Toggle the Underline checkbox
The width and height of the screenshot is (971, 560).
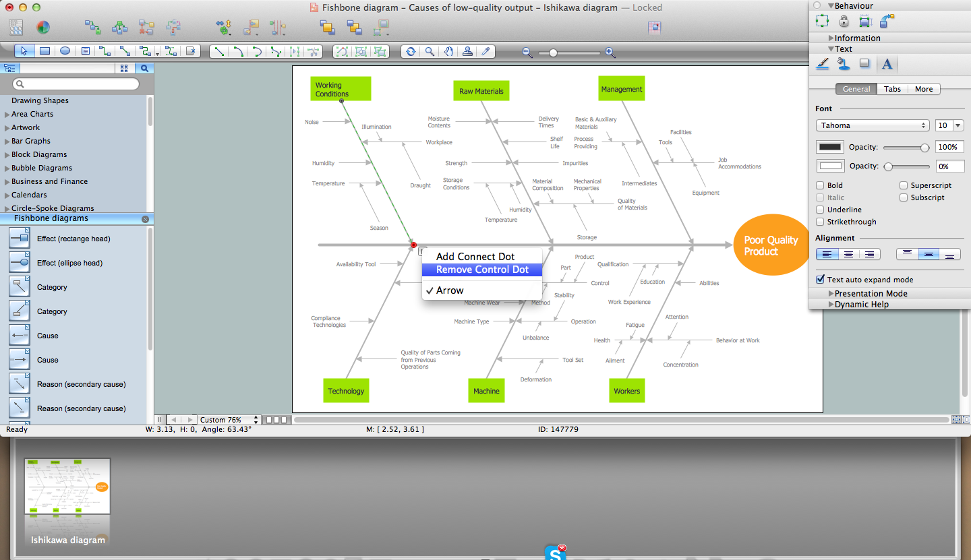[820, 210]
